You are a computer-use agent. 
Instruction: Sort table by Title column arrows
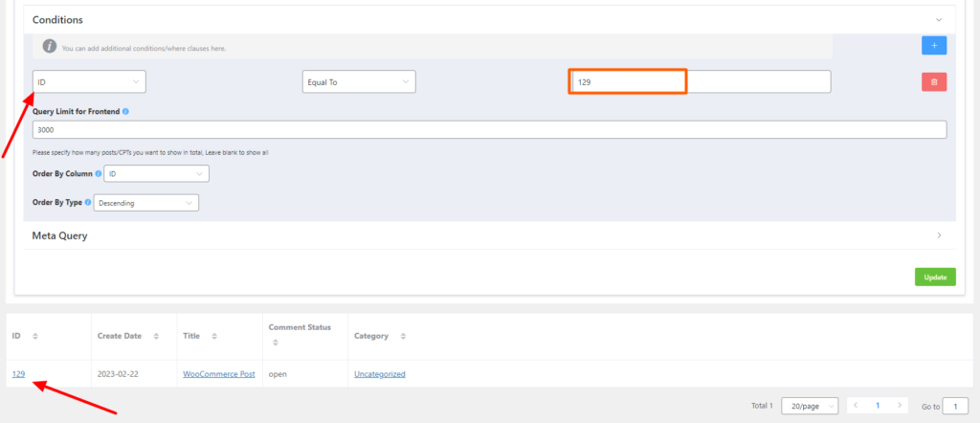pyautogui.click(x=212, y=337)
